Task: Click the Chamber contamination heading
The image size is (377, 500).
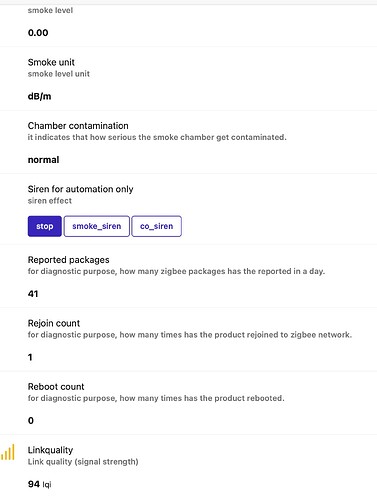Action: coord(78,126)
